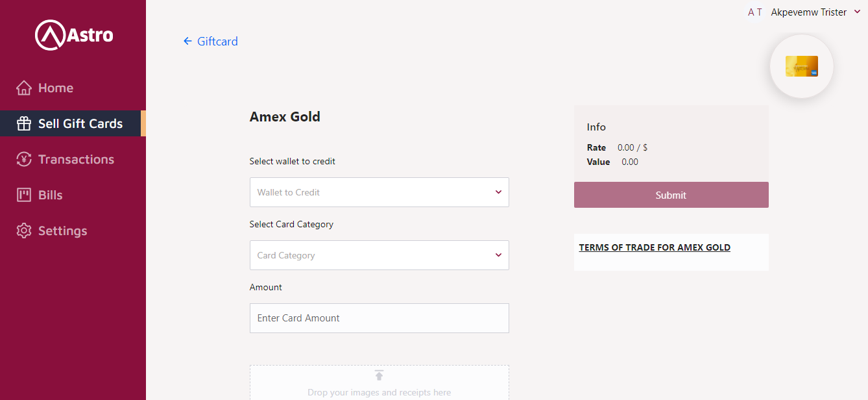The height and width of the screenshot is (400, 868).
Task: Click the Transactions yen icon
Action: (x=24, y=159)
